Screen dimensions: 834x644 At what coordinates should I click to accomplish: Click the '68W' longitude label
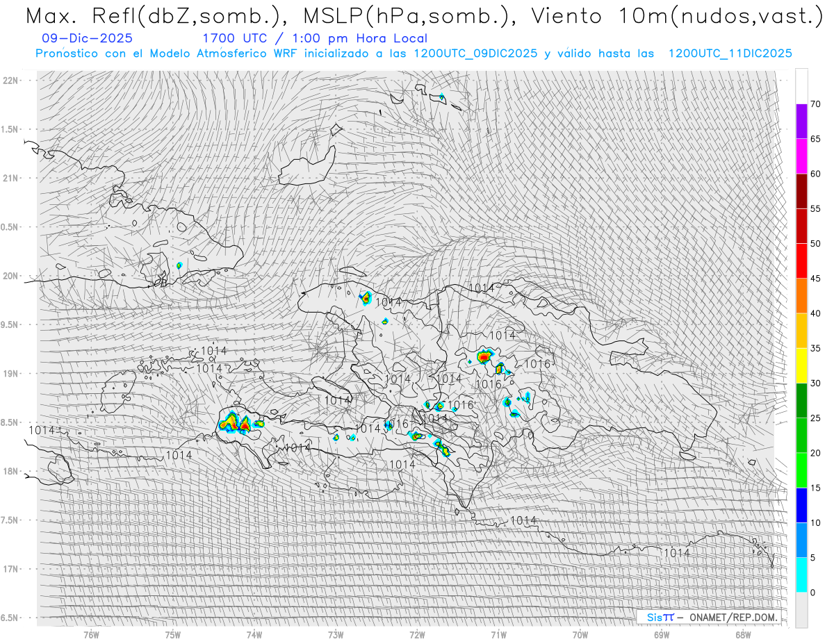click(x=743, y=635)
